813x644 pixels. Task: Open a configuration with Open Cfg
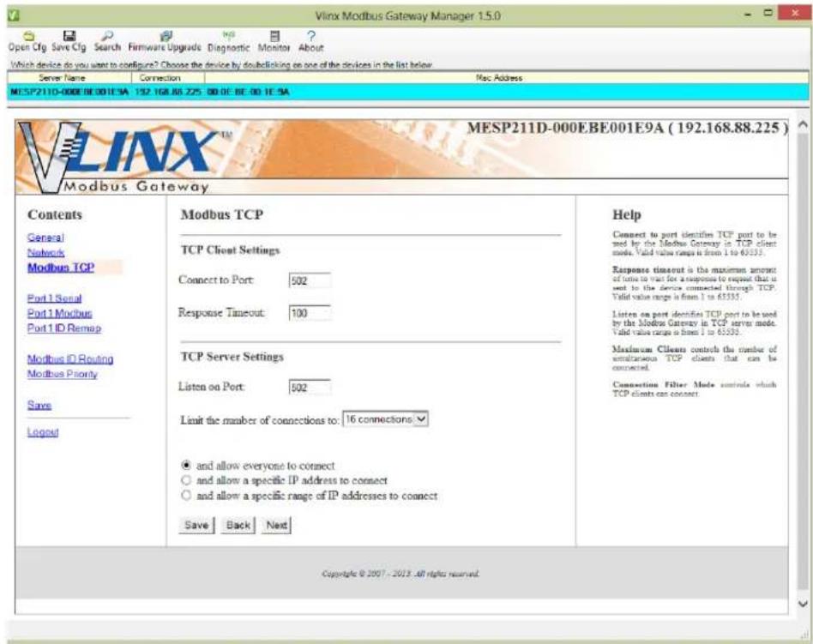click(27, 41)
